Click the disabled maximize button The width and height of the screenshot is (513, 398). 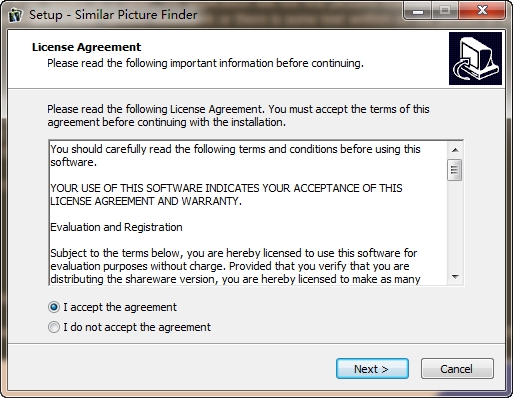[445, 11]
